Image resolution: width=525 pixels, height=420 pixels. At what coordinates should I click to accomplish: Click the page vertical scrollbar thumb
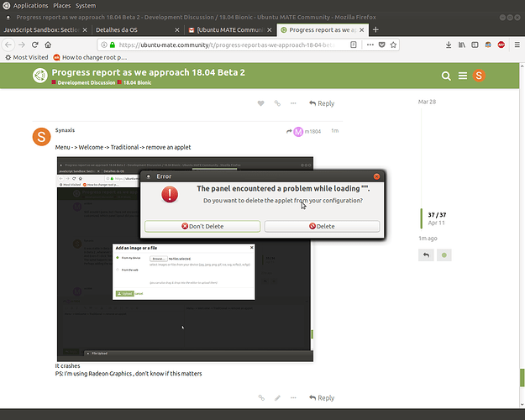point(522,378)
